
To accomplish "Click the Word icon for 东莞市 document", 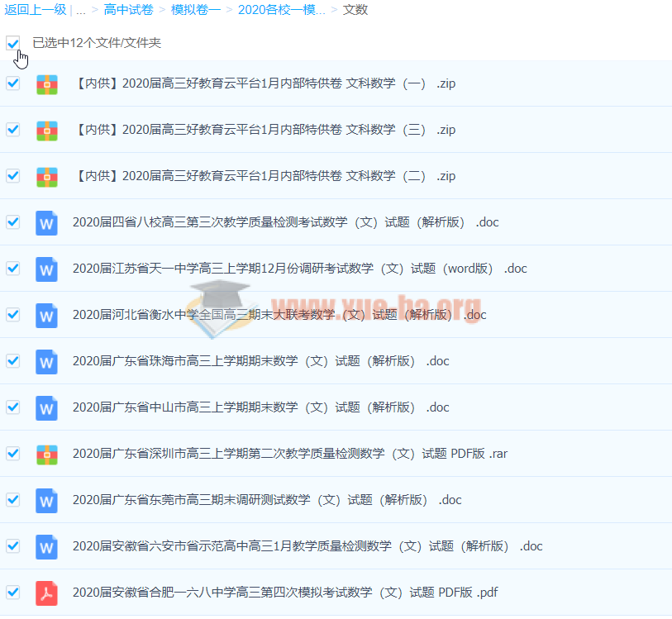I will (47, 500).
